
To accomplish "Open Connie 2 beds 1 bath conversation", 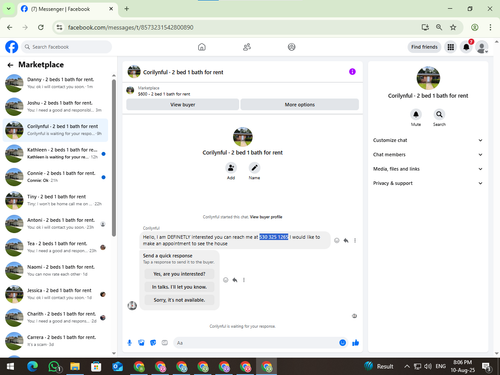I will 55,177.
